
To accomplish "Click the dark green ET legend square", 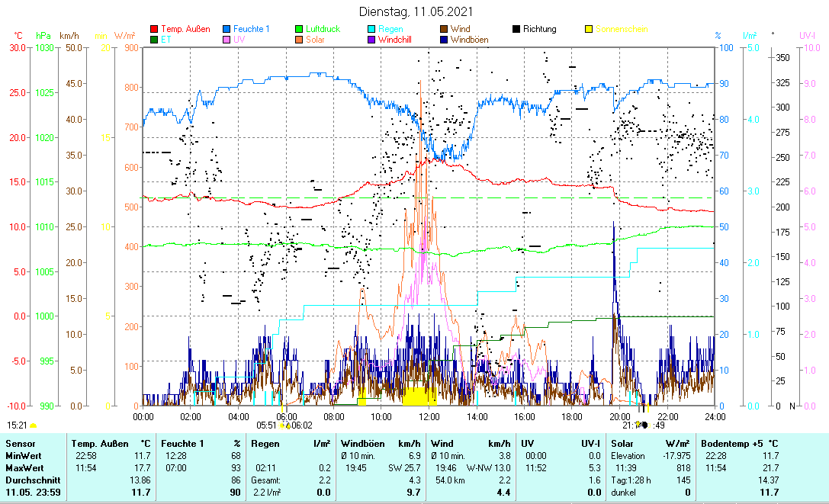I will point(155,40).
